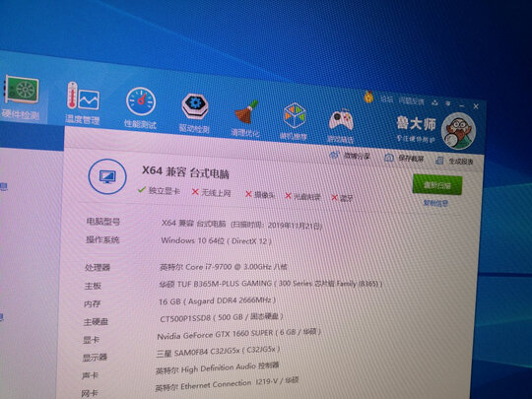This screenshot has height=399, width=532.
Task: Select the 'CT500P1SSD8' main disk value
Action: click(x=222, y=317)
